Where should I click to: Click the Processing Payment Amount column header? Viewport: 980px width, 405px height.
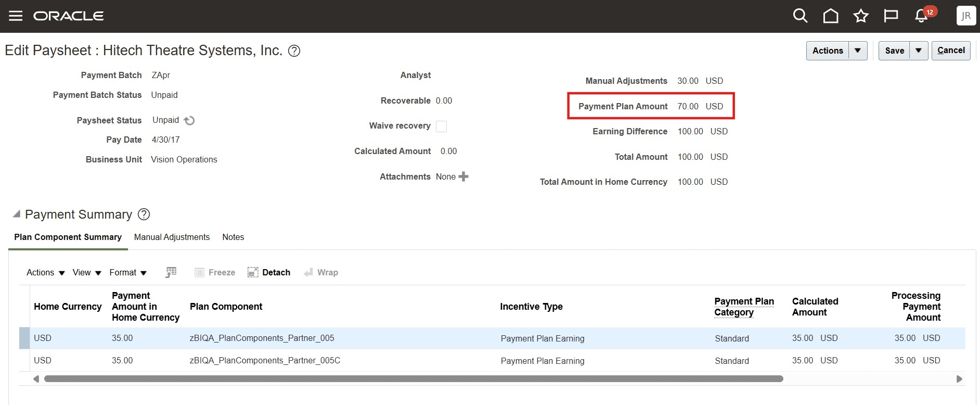pyautogui.click(x=915, y=307)
